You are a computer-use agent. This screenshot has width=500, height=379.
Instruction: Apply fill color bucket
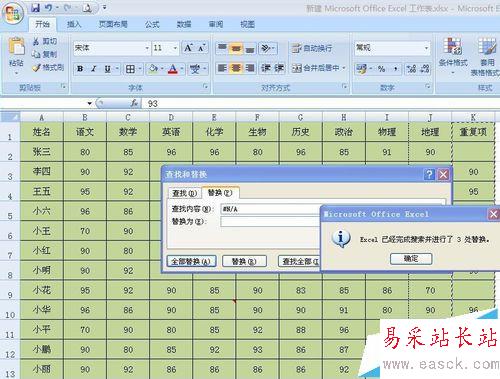pyautogui.click(x=153, y=69)
